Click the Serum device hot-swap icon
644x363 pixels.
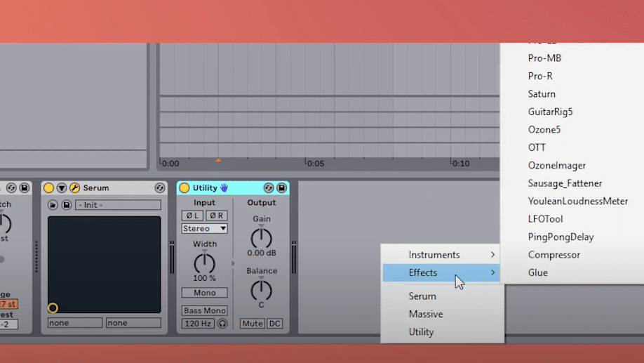[160, 188]
